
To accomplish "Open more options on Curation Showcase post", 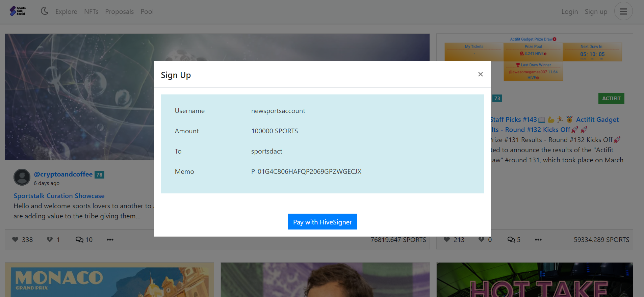I will (110, 240).
